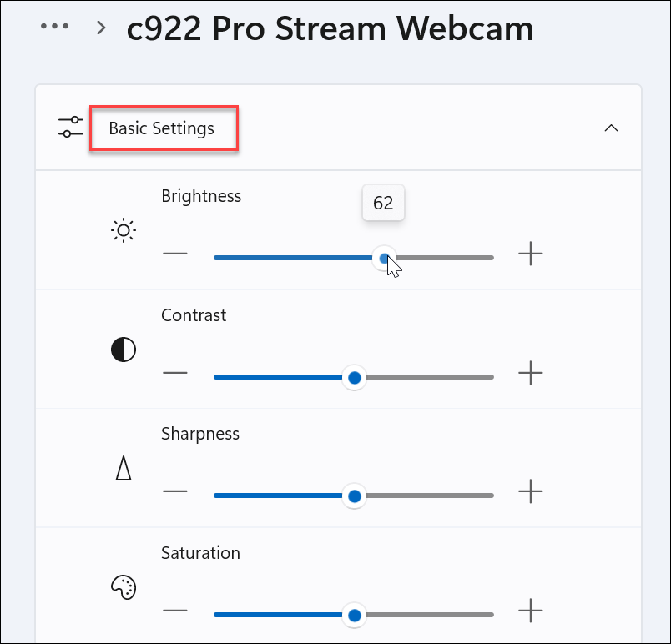
Task: Click the Saturation plus button
Action: (531, 611)
